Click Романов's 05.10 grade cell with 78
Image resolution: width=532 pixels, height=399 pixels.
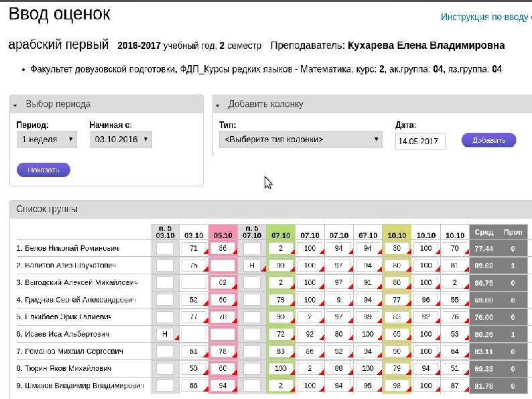click(223, 351)
